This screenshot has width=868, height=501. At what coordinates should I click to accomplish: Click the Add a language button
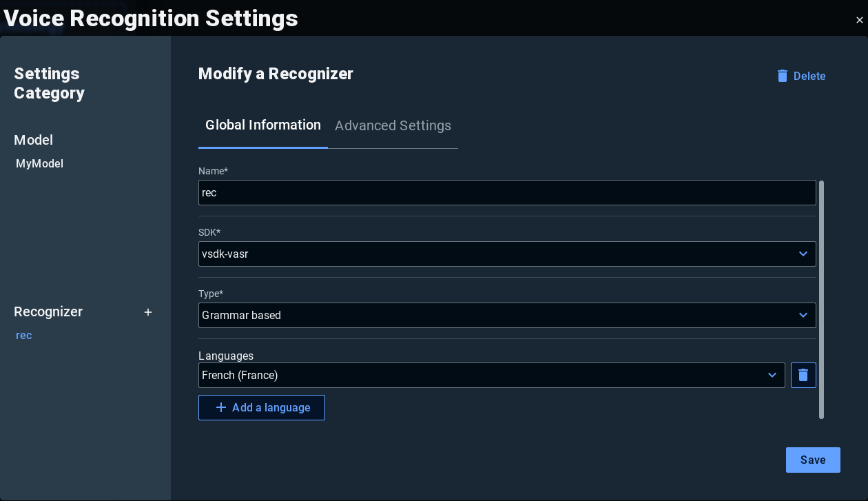pyautogui.click(x=262, y=407)
